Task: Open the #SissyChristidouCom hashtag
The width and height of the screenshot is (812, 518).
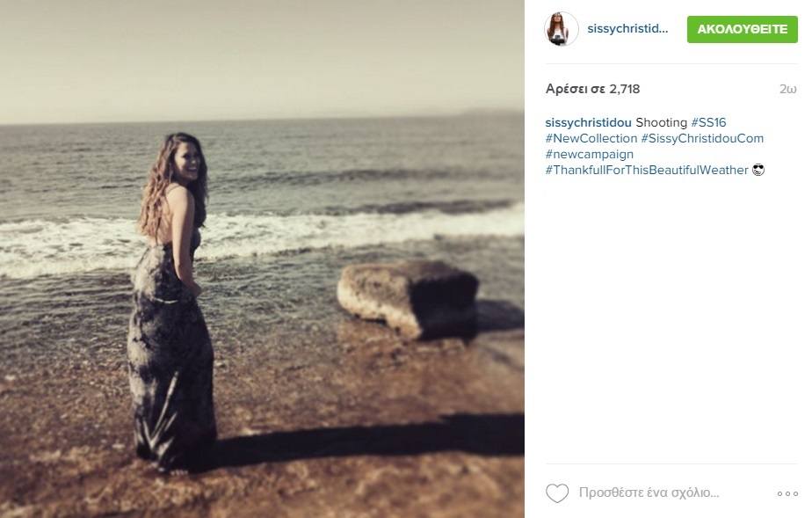Action: (x=702, y=138)
